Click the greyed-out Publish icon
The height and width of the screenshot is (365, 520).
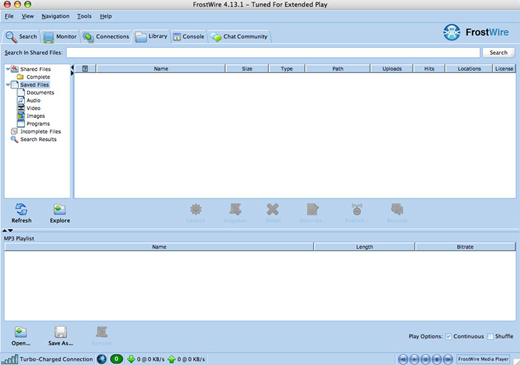point(357,209)
